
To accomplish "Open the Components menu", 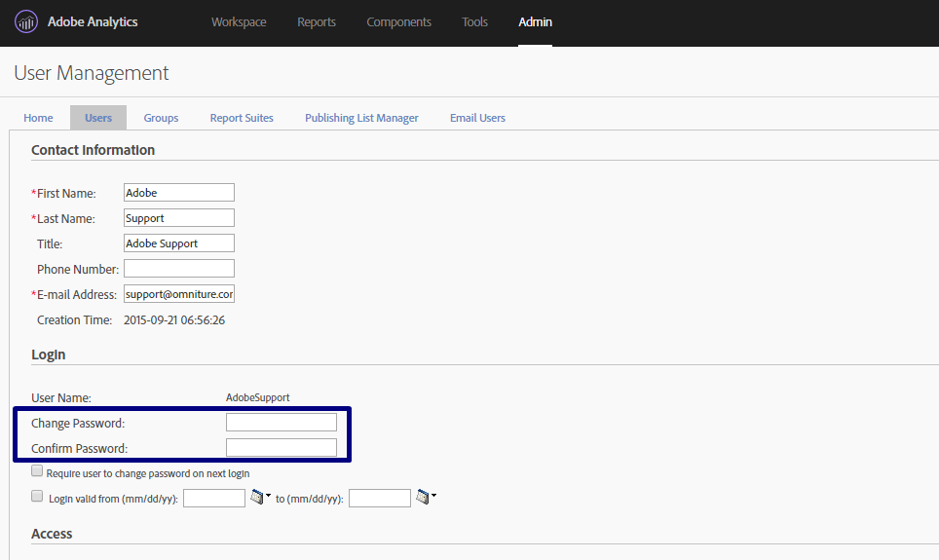I will [398, 22].
